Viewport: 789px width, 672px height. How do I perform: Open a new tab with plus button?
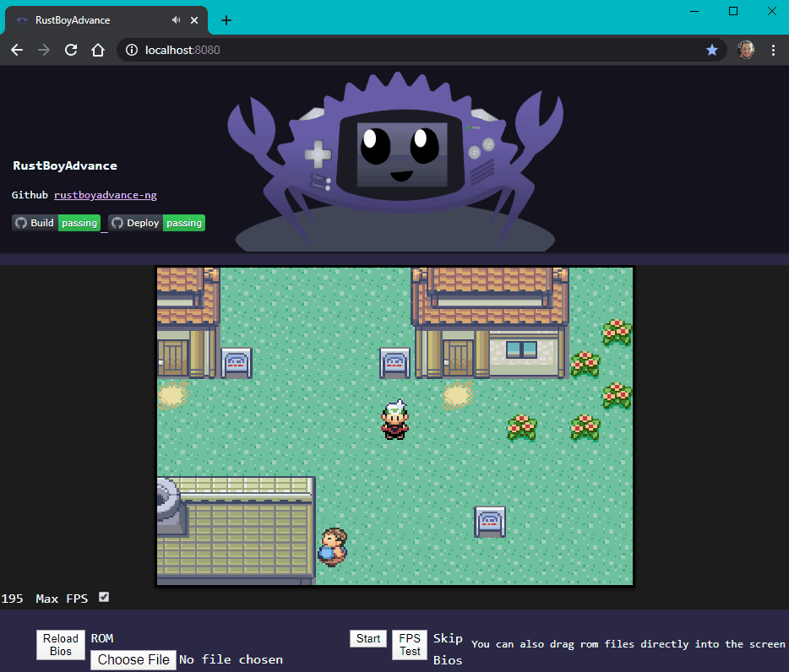[226, 20]
